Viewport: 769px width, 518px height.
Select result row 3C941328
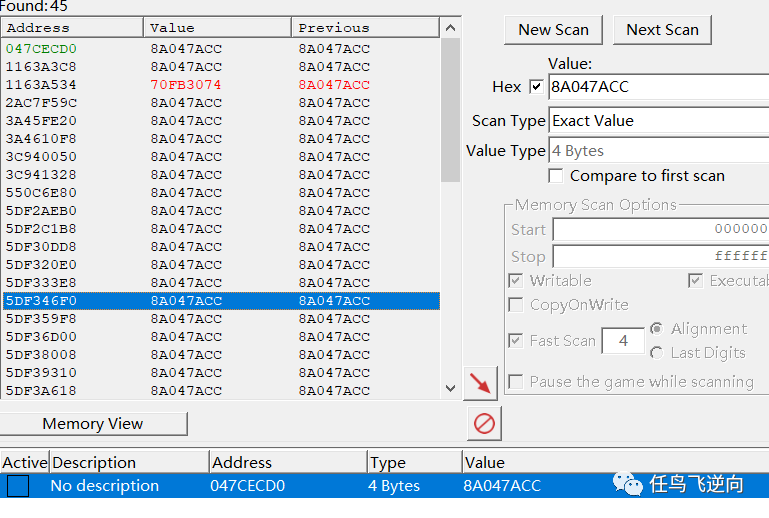click(221, 175)
